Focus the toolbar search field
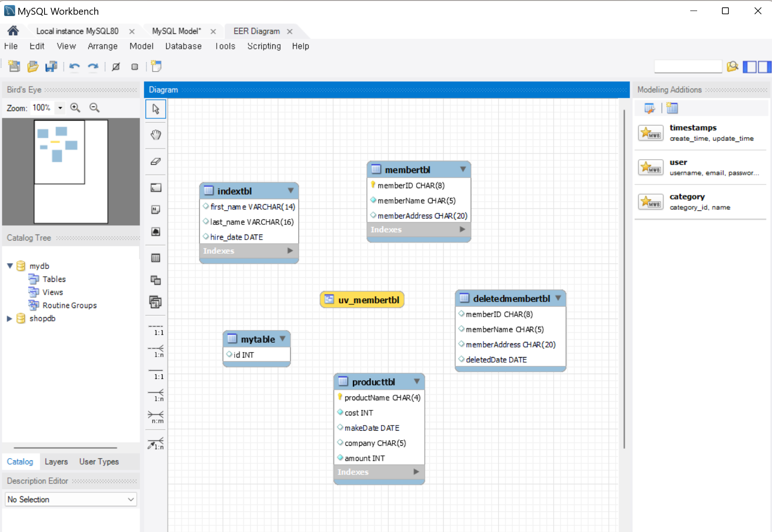This screenshot has width=772, height=532. [688, 67]
